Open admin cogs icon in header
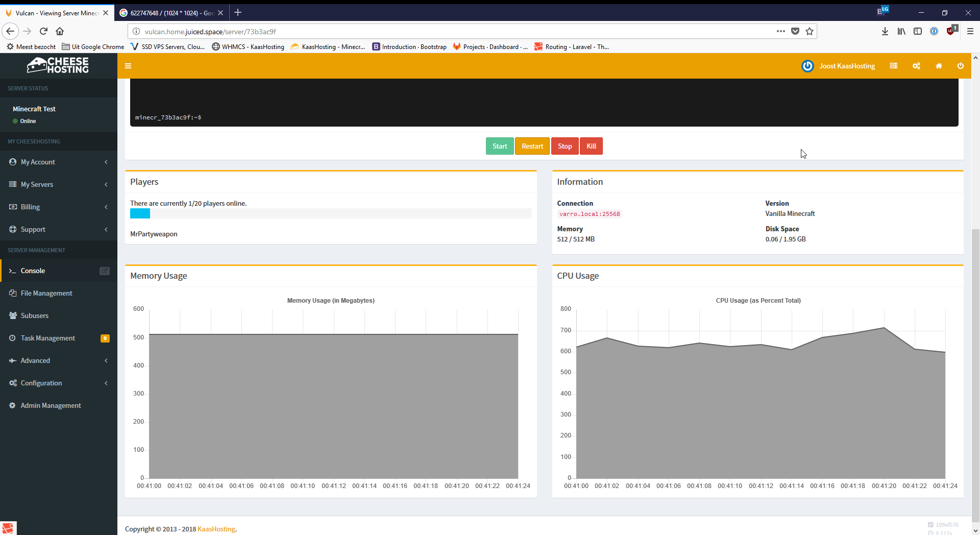The image size is (980, 535). [x=916, y=66]
